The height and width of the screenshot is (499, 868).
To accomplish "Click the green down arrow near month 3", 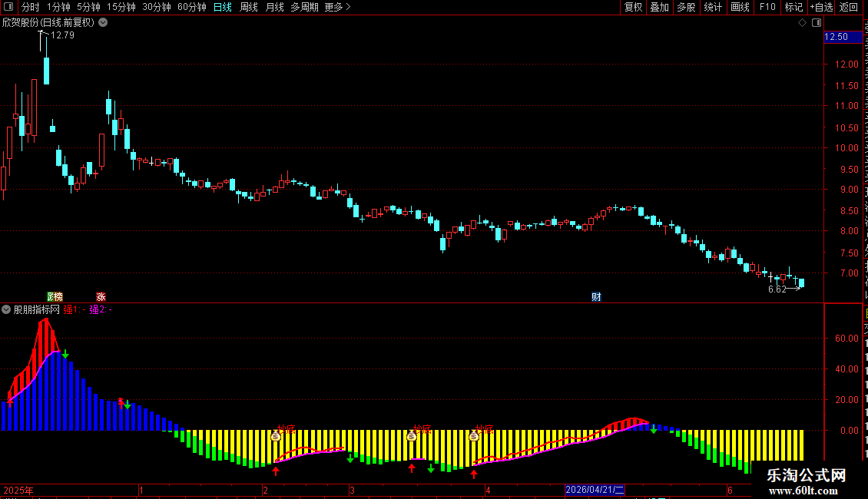I will 350,458.
